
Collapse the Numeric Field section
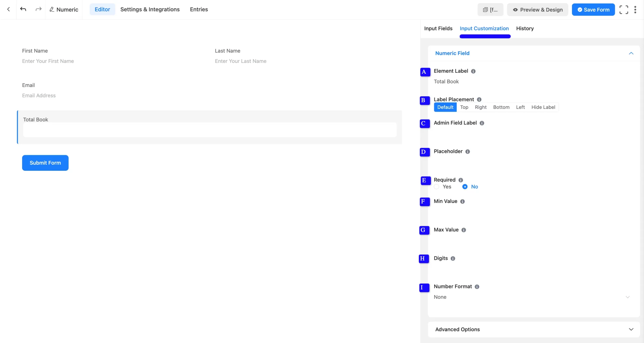point(631,53)
